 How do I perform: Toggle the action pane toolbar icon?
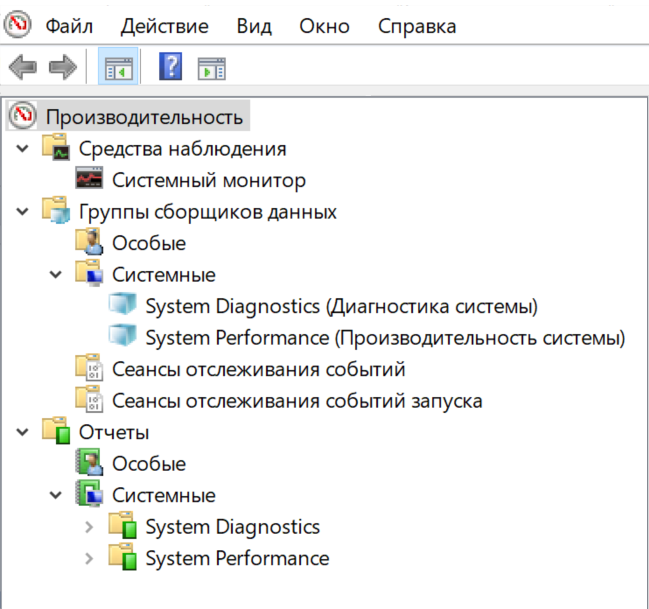[211, 68]
